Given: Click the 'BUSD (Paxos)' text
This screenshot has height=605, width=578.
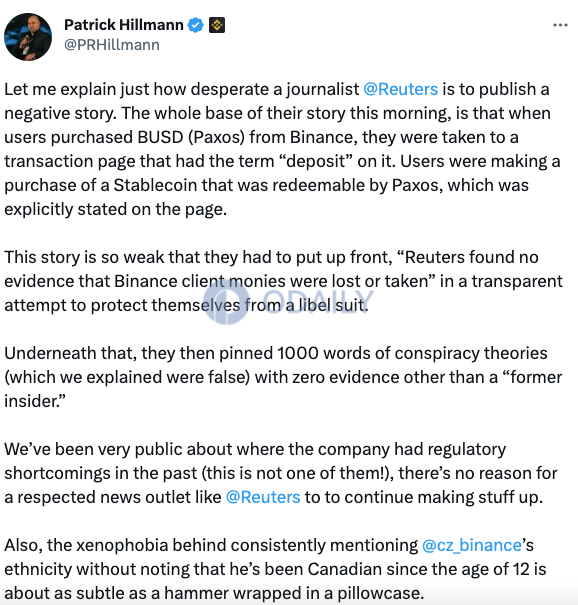Looking at the screenshot, I should click(x=191, y=137).
